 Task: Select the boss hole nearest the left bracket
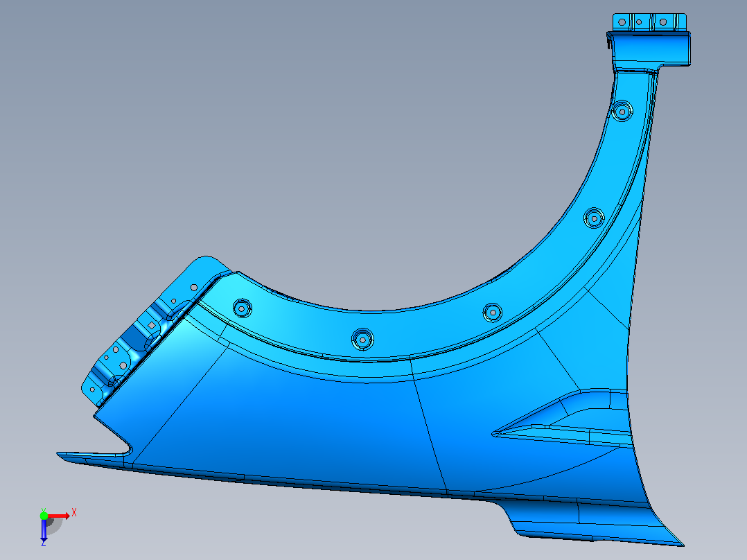(x=242, y=309)
